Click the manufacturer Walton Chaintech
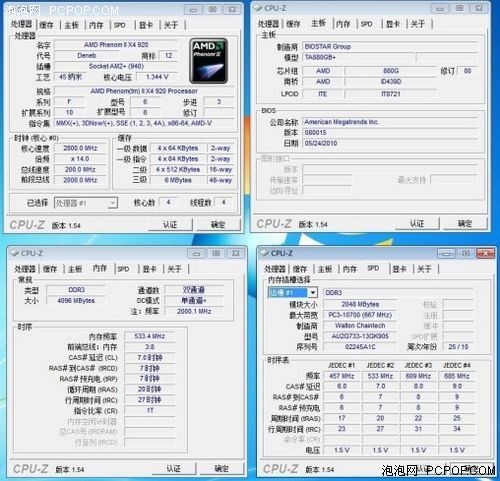The image size is (500, 481). 360,326
